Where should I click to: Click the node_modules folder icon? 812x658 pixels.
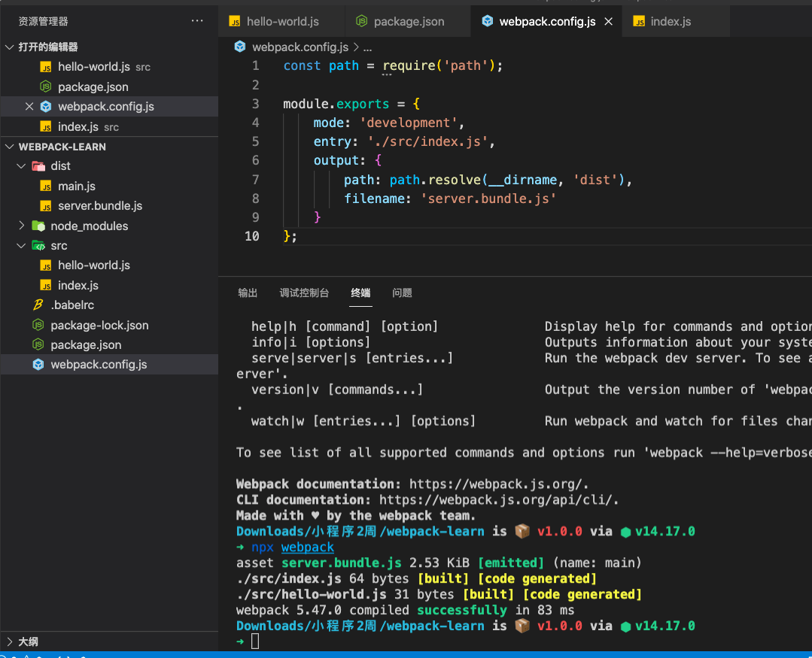(38, 226)
